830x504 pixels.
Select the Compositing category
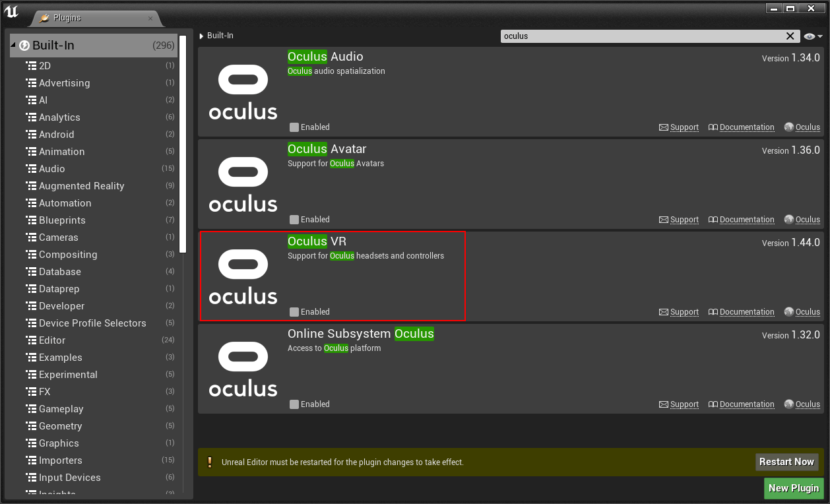(94, 255)
